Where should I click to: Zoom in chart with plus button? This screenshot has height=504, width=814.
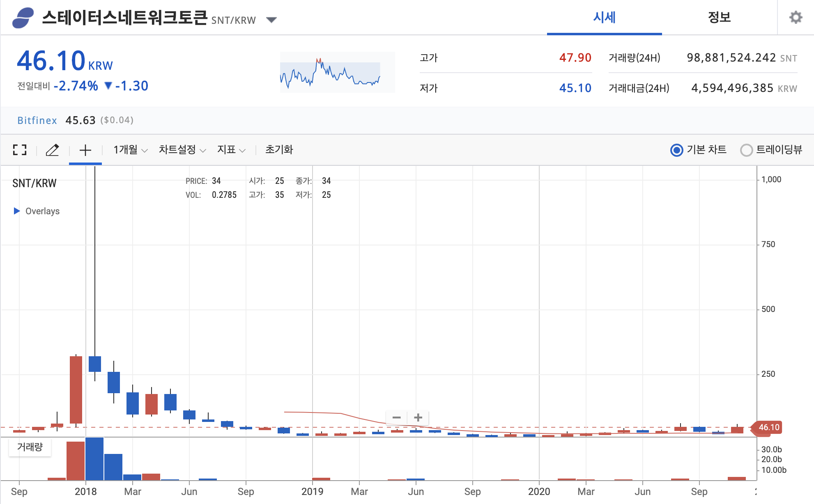coord(418,417)
